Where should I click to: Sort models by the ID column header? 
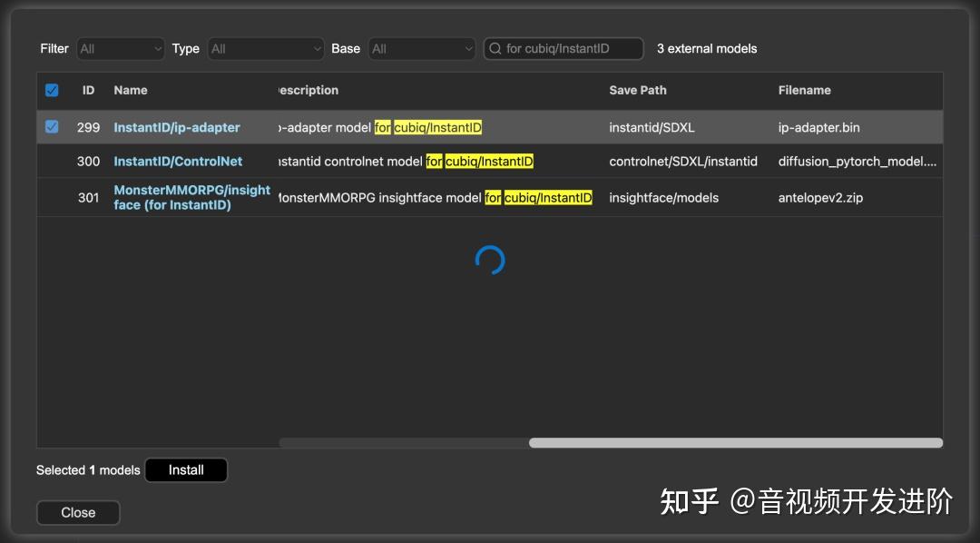(x=88, y=90)
